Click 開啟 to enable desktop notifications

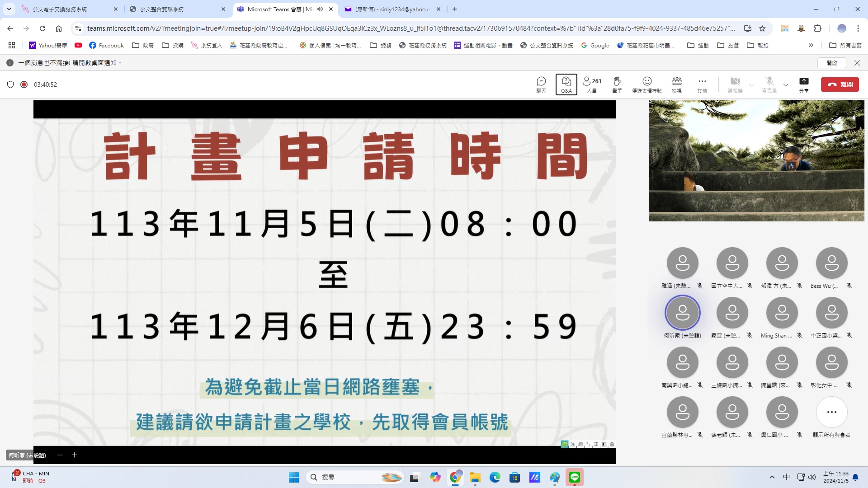[831, 63]
